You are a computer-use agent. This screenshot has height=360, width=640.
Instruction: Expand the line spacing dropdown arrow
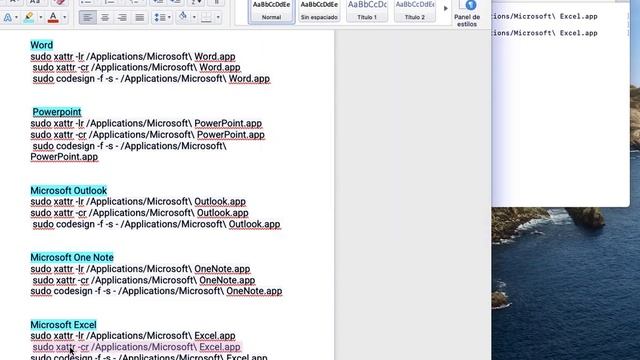pyautogui.click(x=169, y=18)
